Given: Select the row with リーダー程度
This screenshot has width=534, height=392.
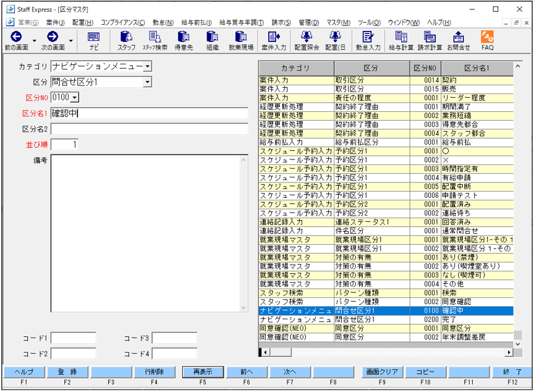Looking at the screenshot, I should pyautogui.click(x=386, y=98).
